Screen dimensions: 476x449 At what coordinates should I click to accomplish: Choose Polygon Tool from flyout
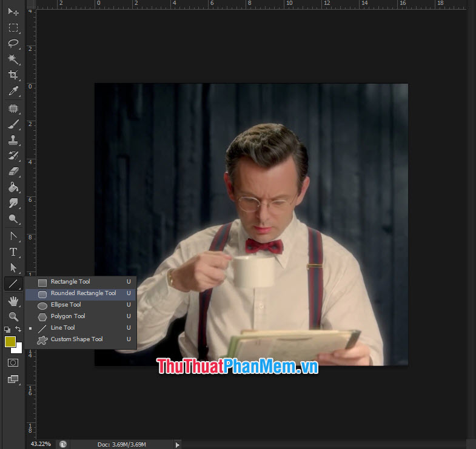pos(81,316)
